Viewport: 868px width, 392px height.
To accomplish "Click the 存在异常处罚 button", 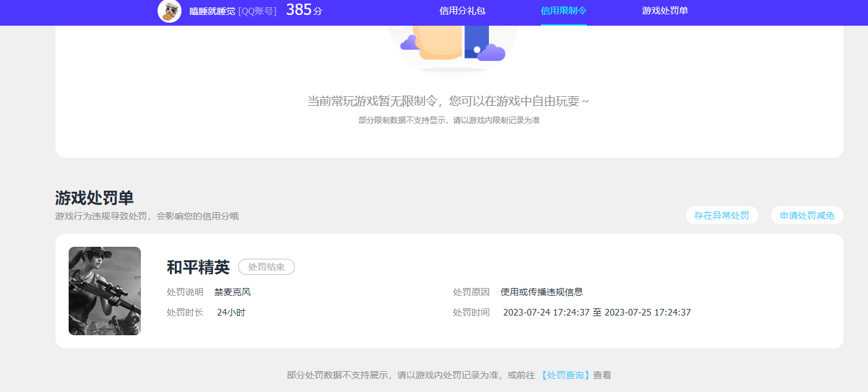I will [722, 215].
